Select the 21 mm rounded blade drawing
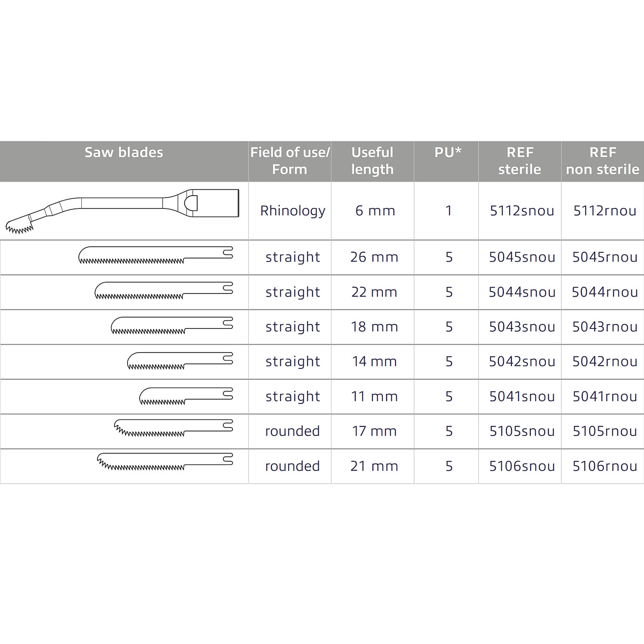This screenshot has width=644, height=644. coord(165,462)
